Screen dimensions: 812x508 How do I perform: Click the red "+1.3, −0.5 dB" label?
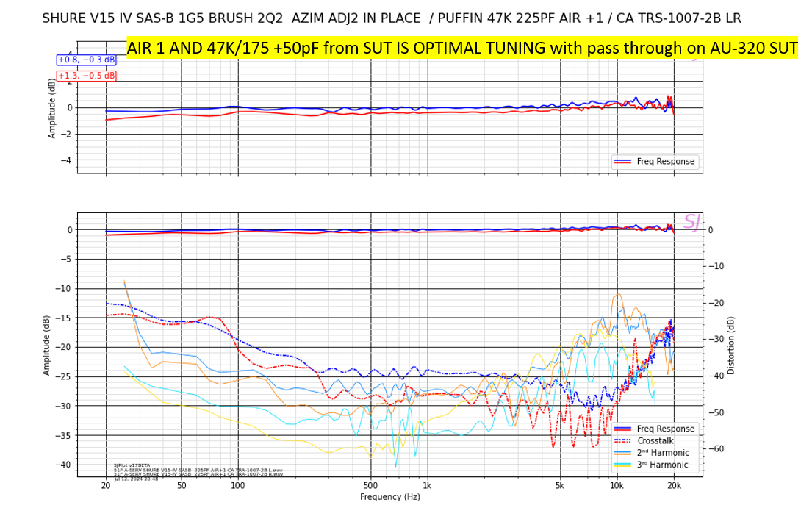pos(87,76)
